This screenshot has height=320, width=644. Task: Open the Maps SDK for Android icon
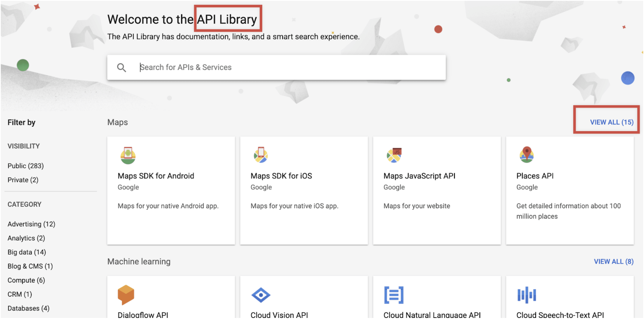point(128,155)
